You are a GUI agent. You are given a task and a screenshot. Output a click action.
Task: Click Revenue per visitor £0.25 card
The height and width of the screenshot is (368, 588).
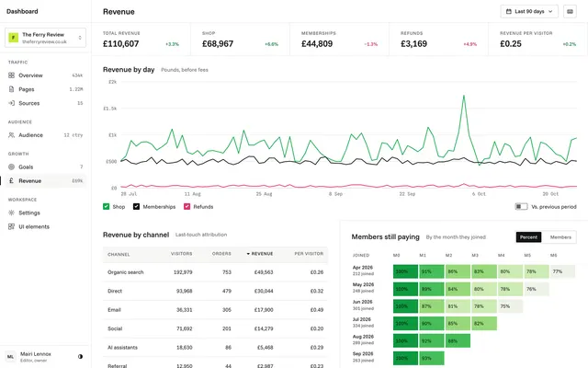[x=537, y=40]
